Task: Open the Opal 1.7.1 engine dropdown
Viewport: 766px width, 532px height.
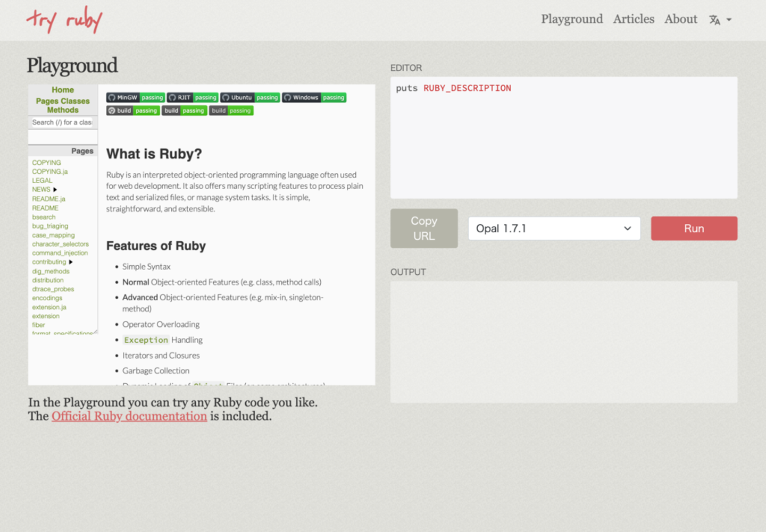Action: tap(554, 229)
